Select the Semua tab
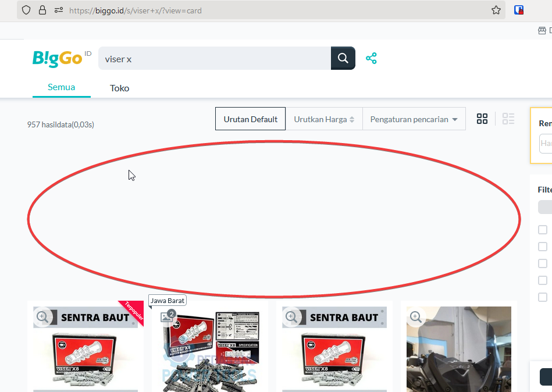Viewport: 552px width, 392px height. point(61,87)
